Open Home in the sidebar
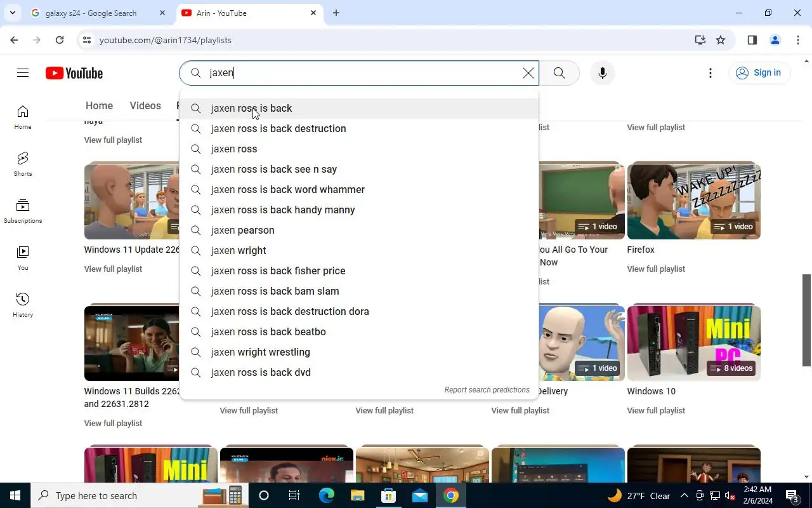 (23, 117)
